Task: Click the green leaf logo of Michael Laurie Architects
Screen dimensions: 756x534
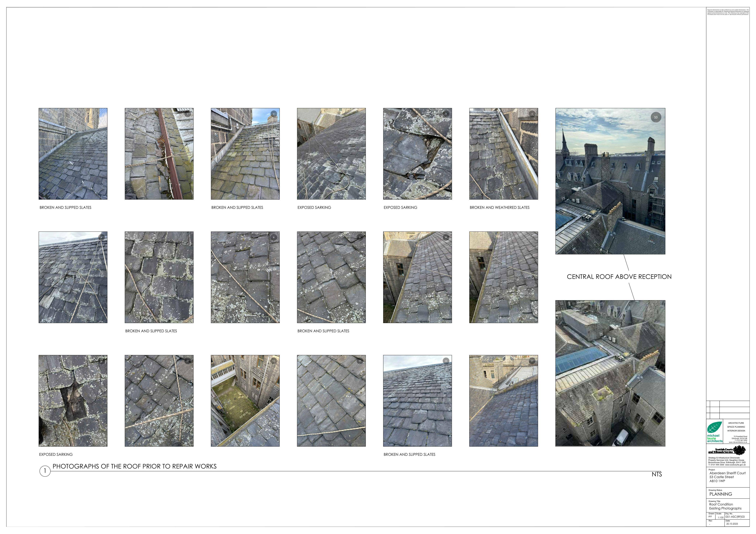Action: (715, 427)
